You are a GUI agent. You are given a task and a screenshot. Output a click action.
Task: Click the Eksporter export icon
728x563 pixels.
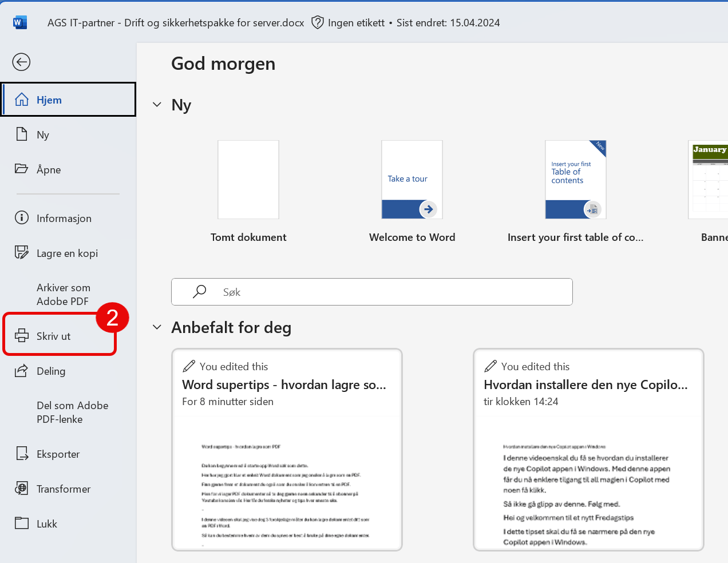(x=22, y=454)
